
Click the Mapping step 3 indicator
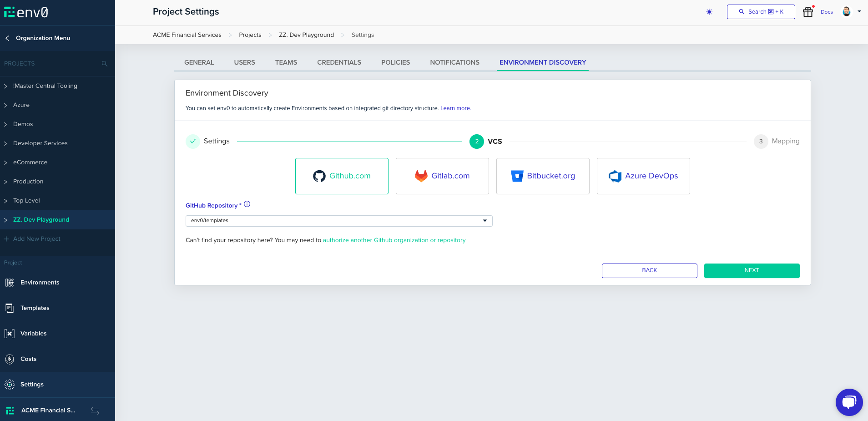(761, 142)
